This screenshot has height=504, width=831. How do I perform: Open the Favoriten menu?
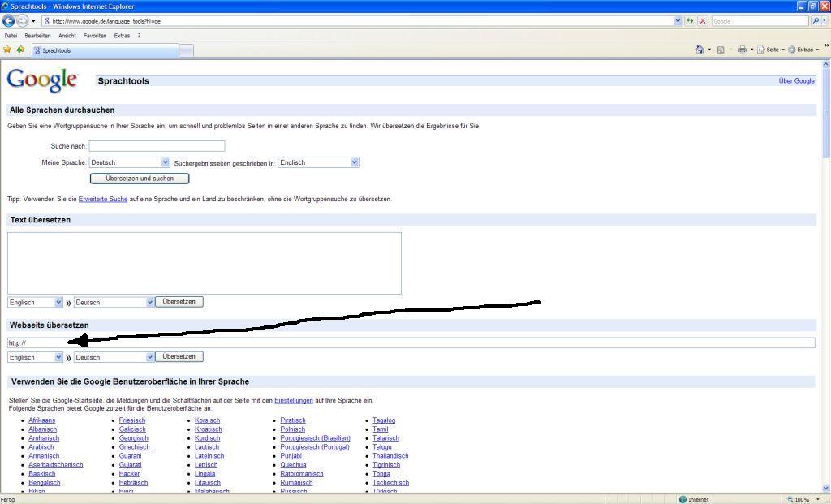point(95,36)
